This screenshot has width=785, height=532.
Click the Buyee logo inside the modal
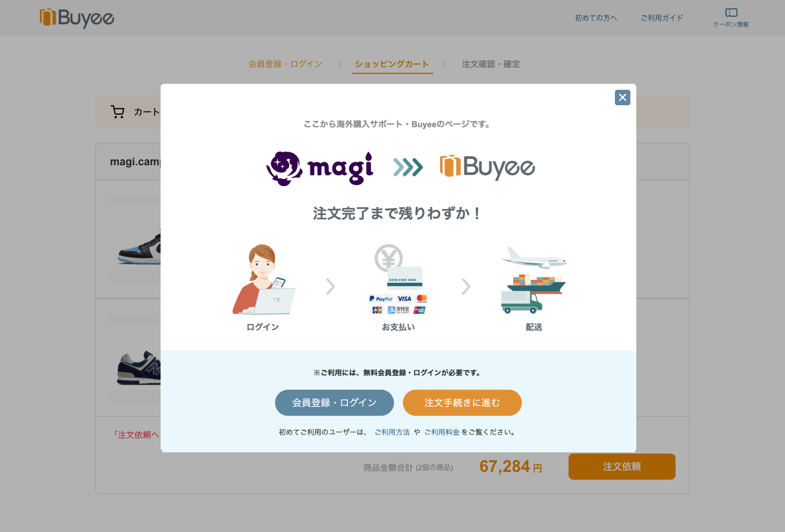coord(487,167)
